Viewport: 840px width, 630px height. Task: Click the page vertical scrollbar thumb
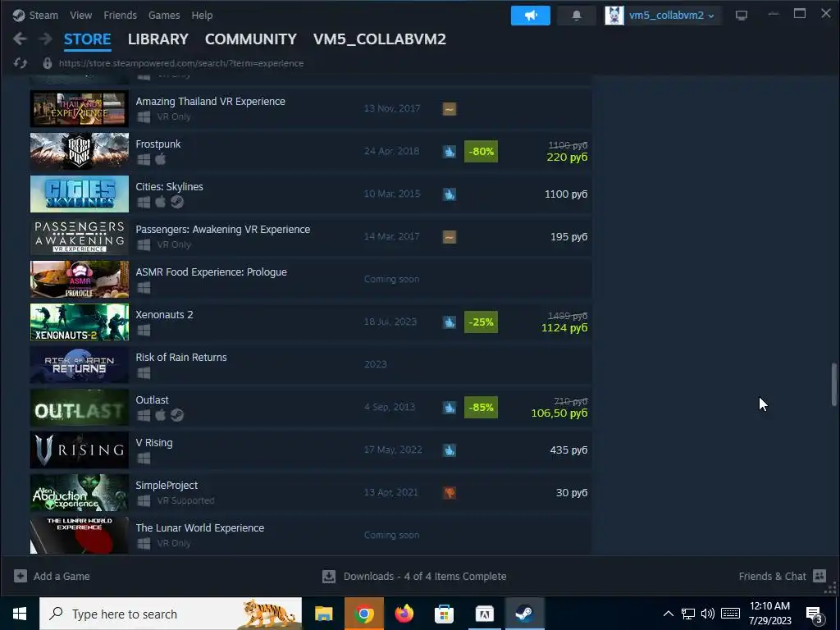[x=833, y=384]
